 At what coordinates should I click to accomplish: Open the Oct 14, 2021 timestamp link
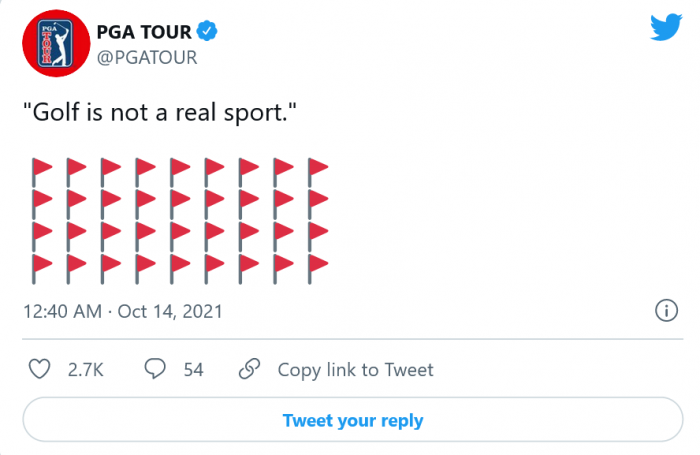point(169,311)
